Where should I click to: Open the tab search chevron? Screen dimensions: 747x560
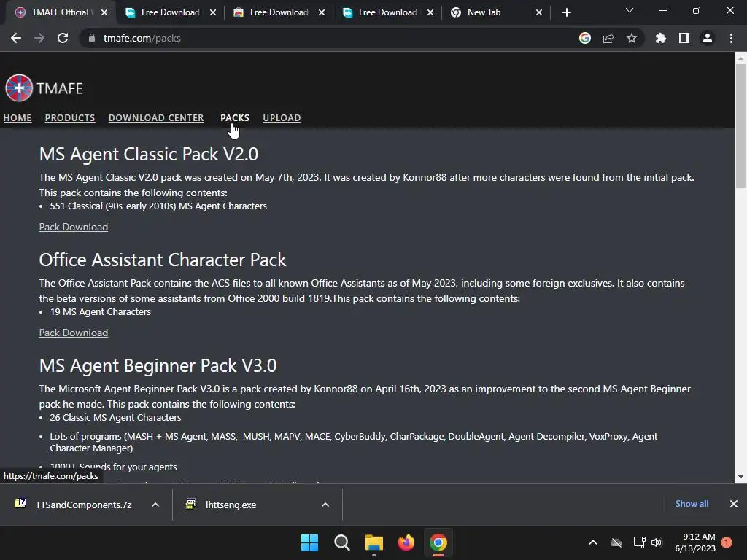(x=630, y=10)
